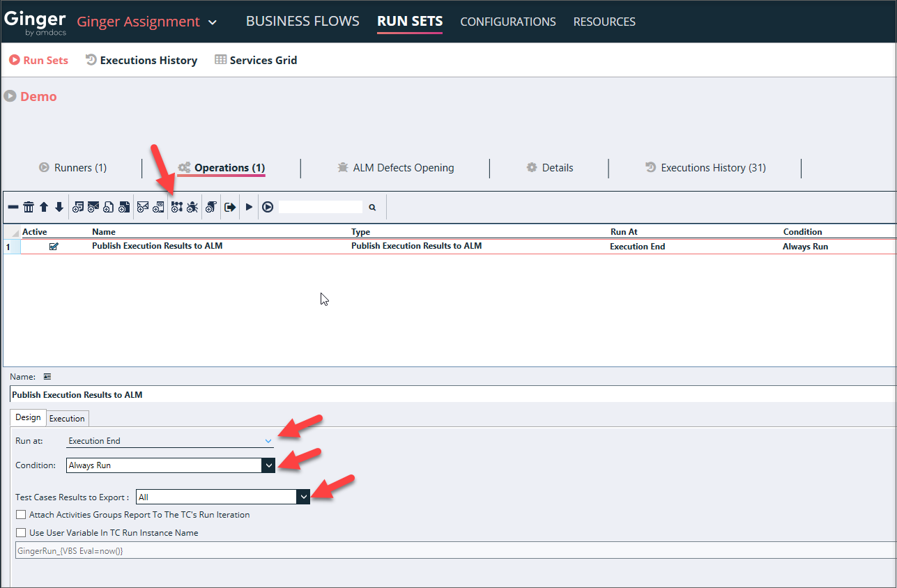
Task: Click the circled play run icon
Action: [268, 207]
